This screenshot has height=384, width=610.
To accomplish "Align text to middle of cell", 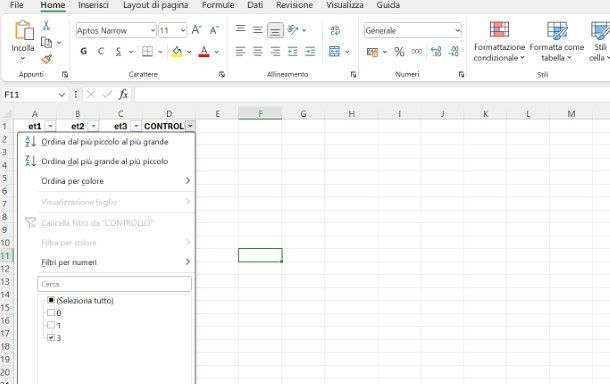I will [258, 30].
